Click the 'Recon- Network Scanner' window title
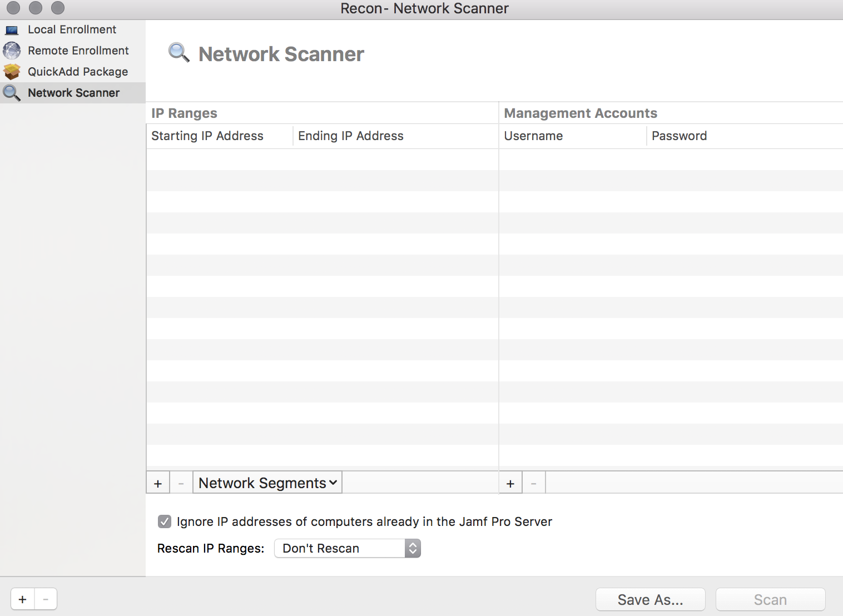 [x=424, y=8]
